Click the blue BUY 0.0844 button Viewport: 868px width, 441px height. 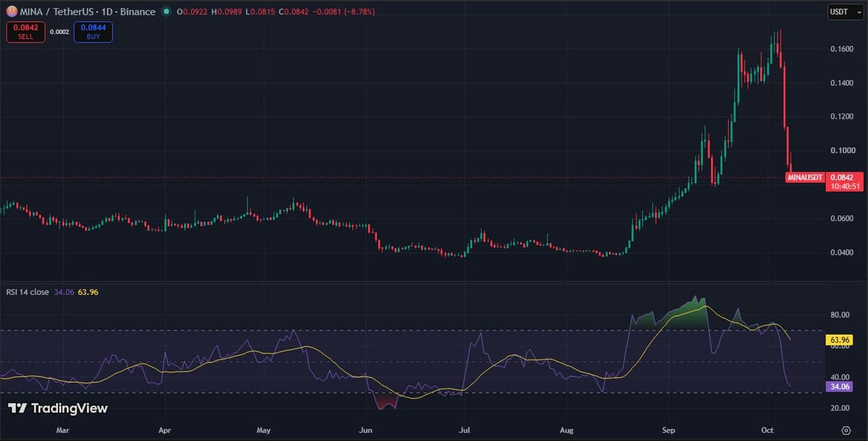(93, 32)
